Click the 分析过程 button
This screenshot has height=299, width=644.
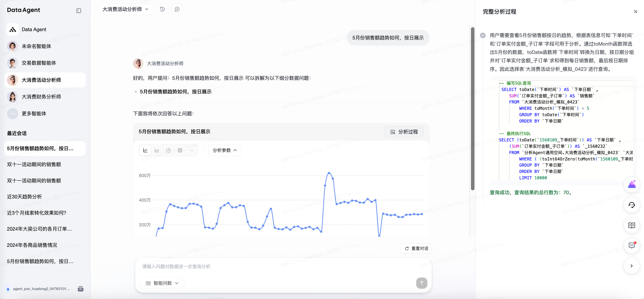point(404,132)
